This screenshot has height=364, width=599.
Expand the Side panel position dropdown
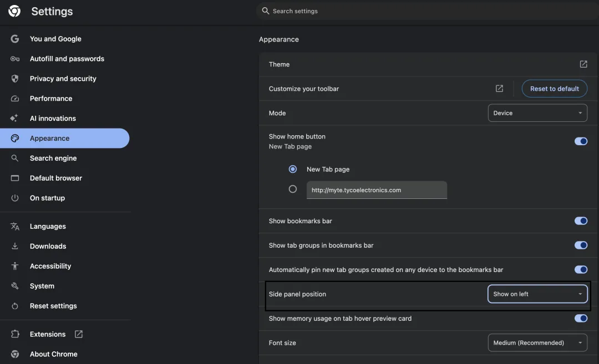point(537,294)
